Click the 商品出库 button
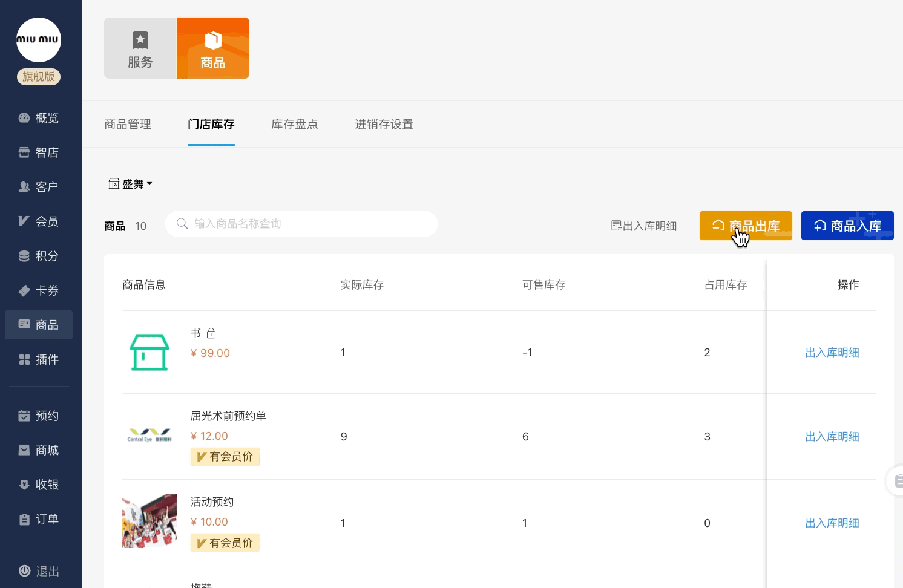This screenshot has height=588, width=903. point(746,226)
